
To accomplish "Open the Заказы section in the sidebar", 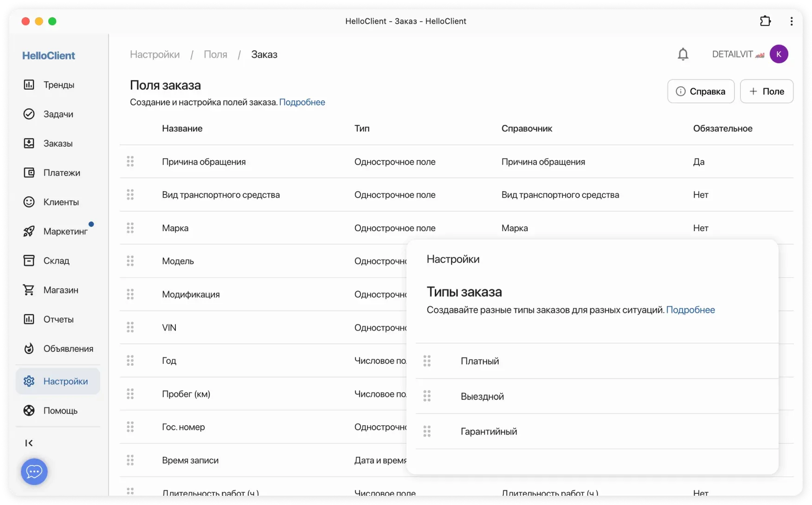I will click(x=29, y=143).
